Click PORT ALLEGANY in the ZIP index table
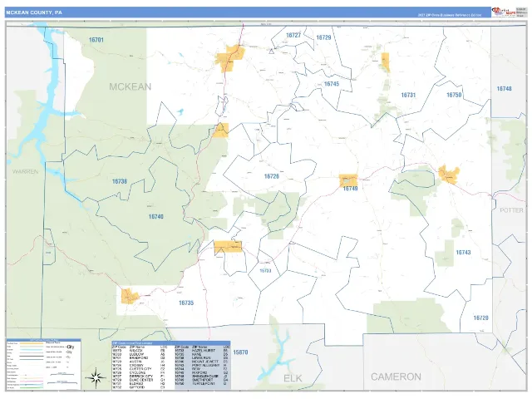Viewport: 532px width, 399px height. pos(205,366)
